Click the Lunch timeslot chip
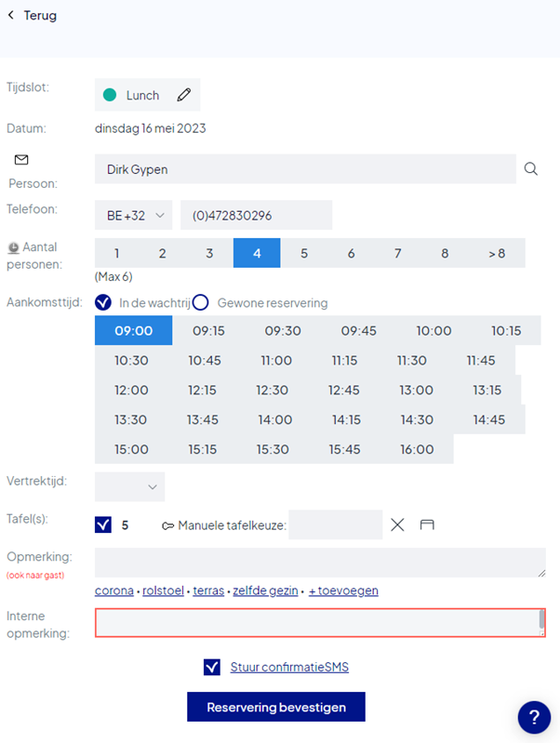 (148, 95)
